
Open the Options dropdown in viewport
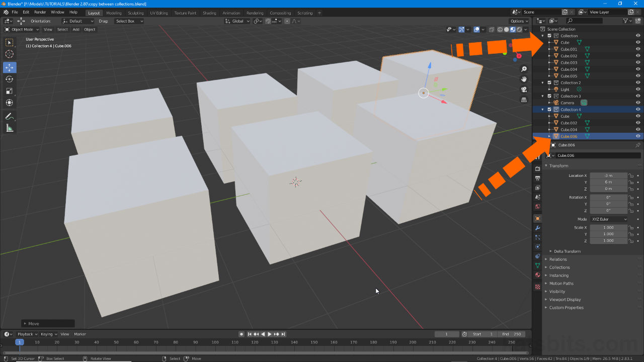519,21
